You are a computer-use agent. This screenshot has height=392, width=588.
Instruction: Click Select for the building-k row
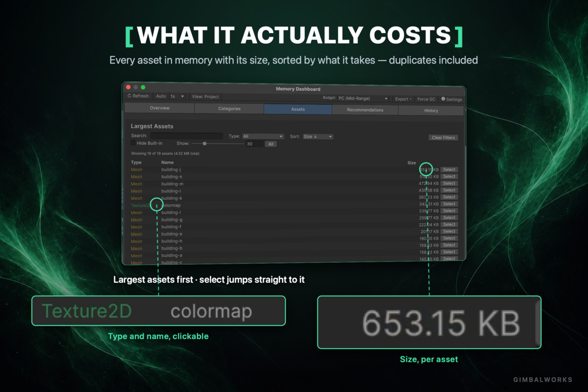click(x=449, y=197)
